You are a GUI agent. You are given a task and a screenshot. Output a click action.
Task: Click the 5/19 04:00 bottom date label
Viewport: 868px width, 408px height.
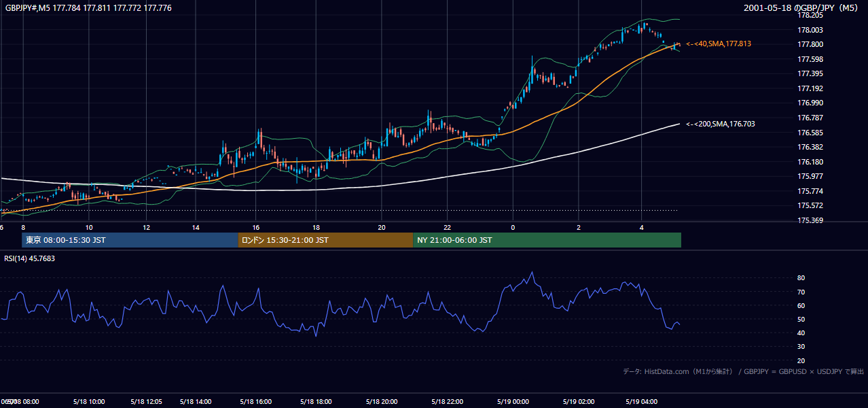point(641,402)
